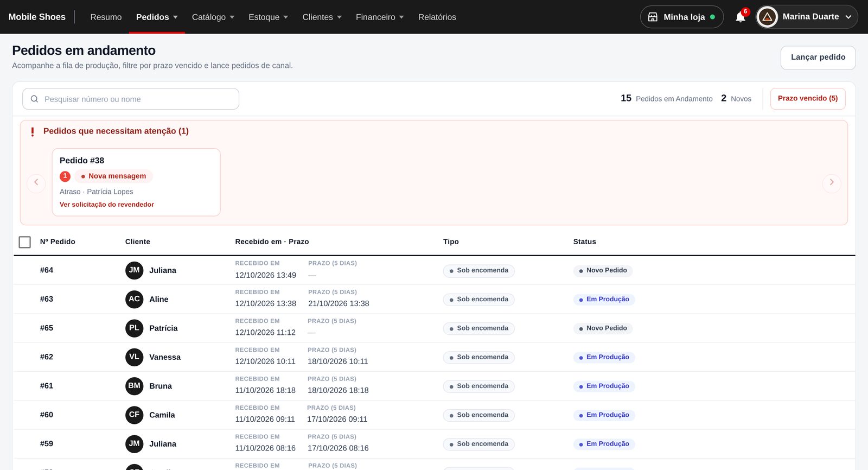
Task: Toggle the select-all orders checkbox
Action: coord(25,242)
